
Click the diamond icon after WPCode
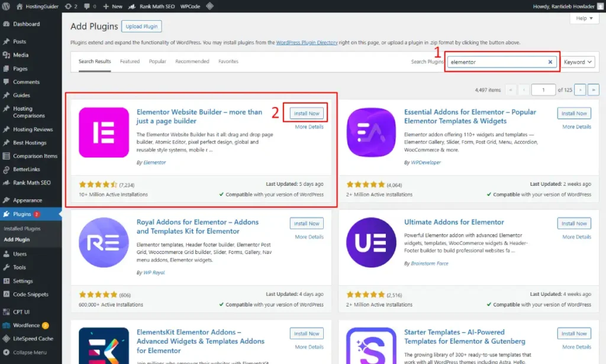[x=210, y=6]
